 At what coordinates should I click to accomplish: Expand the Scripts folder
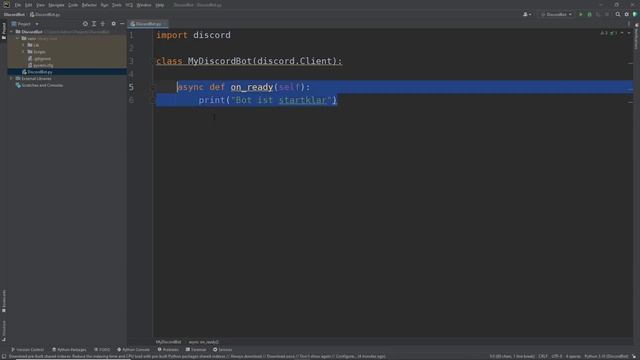23,52
